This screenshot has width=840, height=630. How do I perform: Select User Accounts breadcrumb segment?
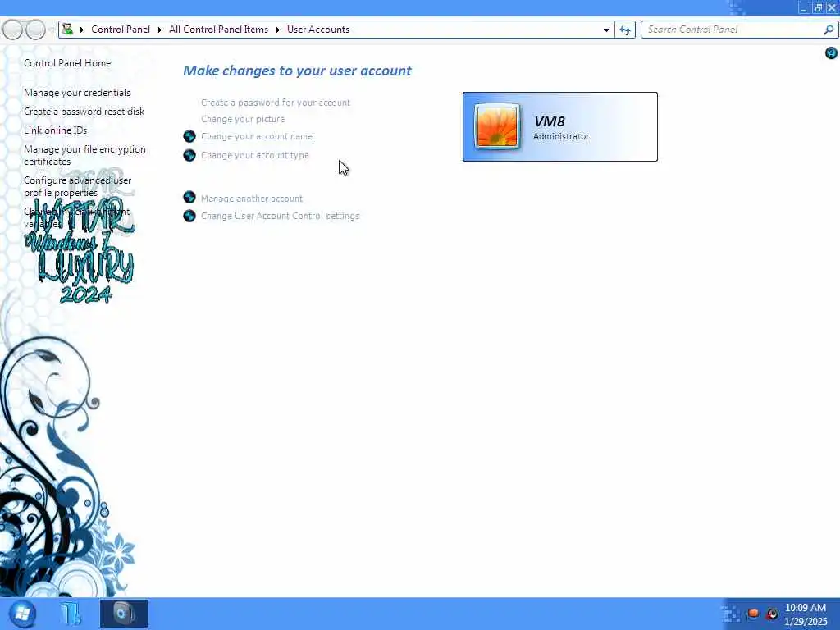click(318, 30)
